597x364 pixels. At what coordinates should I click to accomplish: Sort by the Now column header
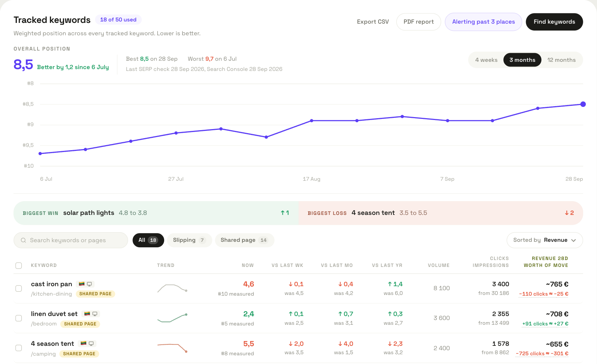coord(248,265)
